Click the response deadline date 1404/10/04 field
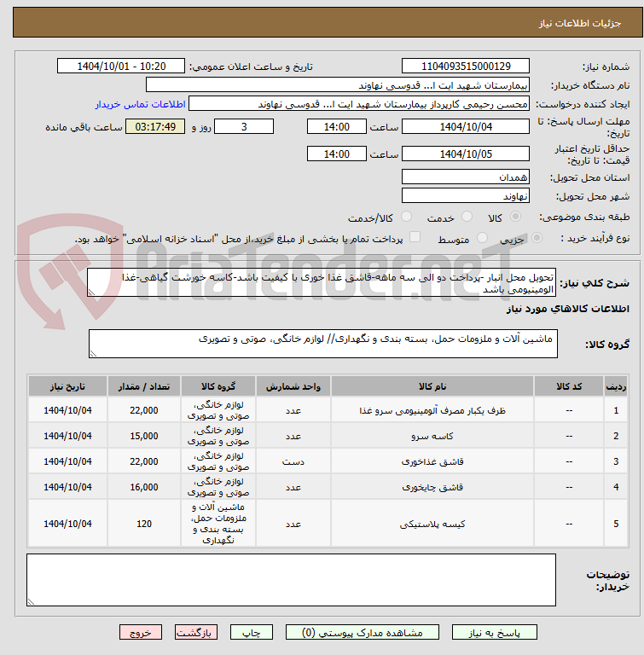Image resolution: width=644 pixels, height=655 pixels. (x=466, y=126)
